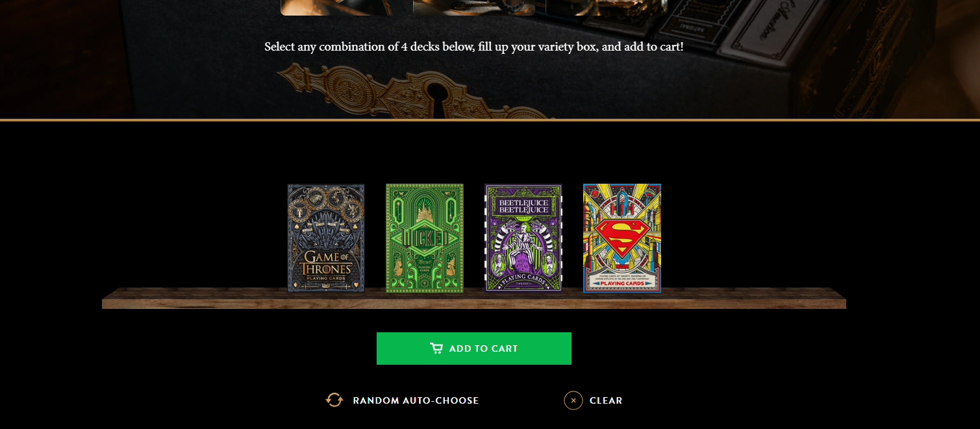Click the circled X icon next to Clear

coord(573,400)
